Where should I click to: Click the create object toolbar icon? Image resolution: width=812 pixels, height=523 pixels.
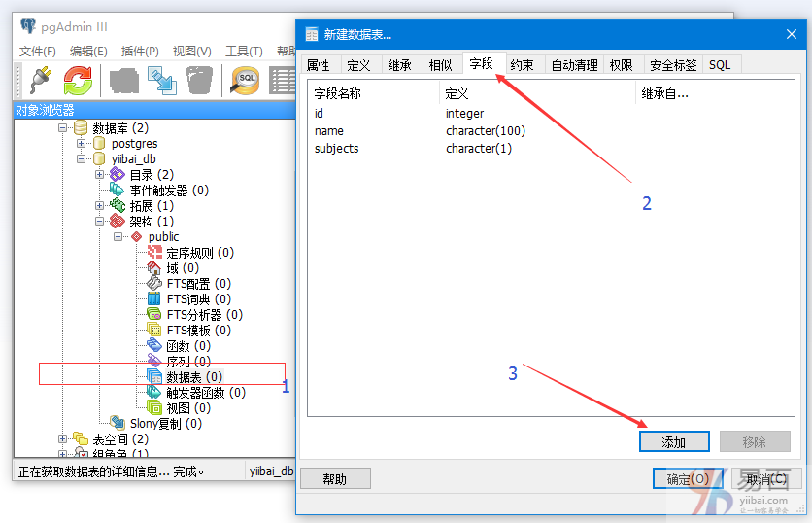click(x=123, y=80)
